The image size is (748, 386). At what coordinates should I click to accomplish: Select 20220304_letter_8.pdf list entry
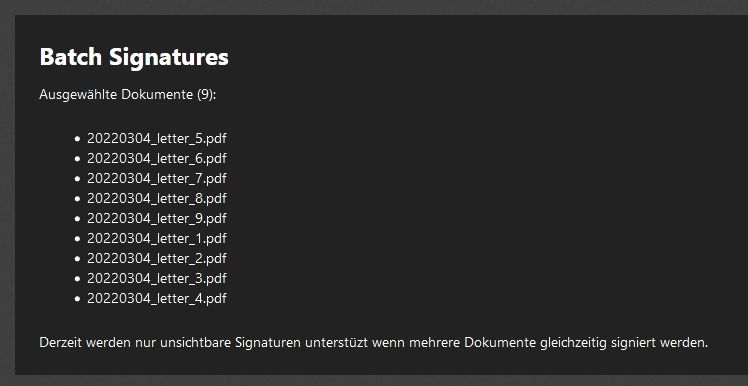(x=156, y=198)
